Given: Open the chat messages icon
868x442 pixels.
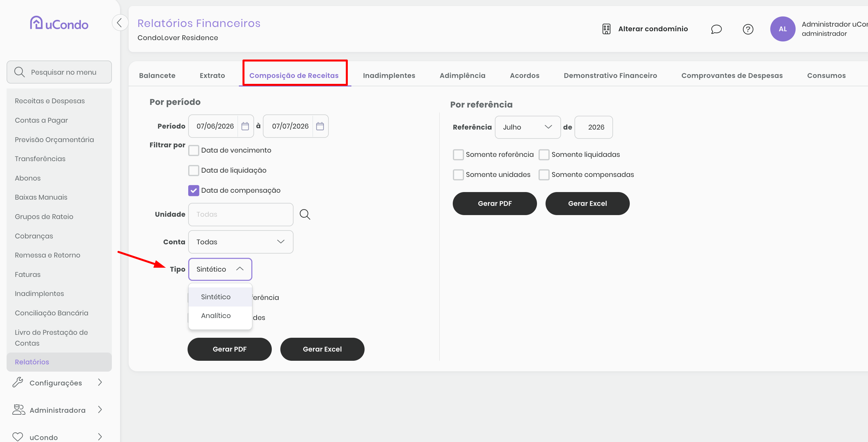Looking at the screenshot, I should [x=716, y=29].
